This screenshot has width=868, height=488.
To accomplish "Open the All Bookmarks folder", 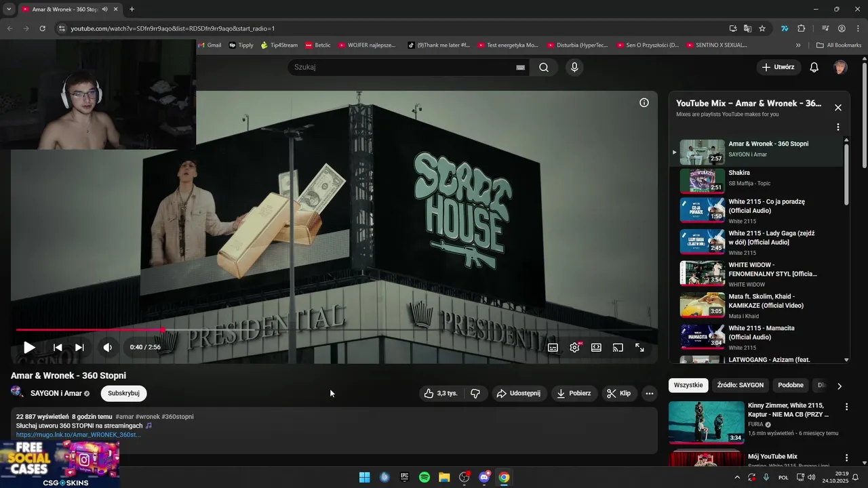I will coord(839,45).
